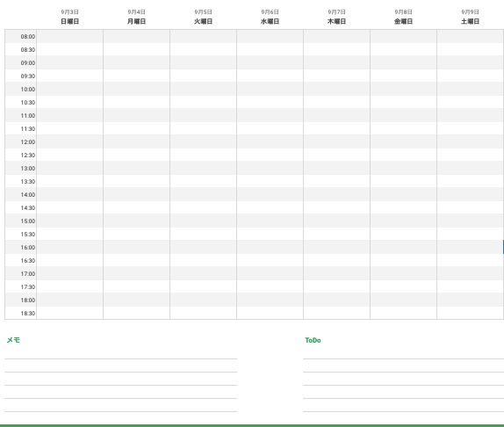
Task: Select the 9月6日 date header
Action: coord(270,12)
